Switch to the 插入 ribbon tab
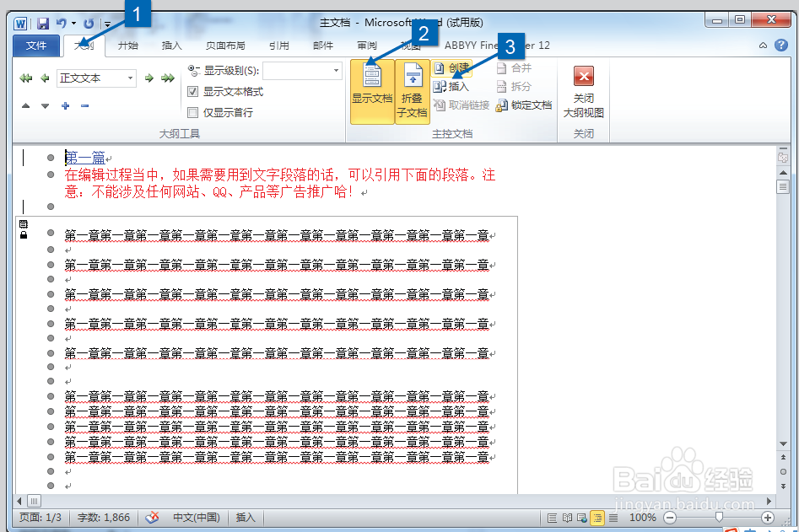The height and width of the screenshot is (532, 799). tap(172, 46)
